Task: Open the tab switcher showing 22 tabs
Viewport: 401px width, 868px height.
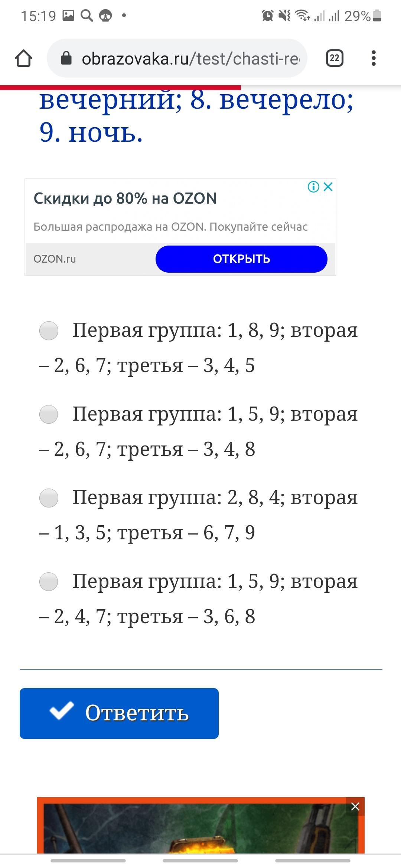Action: coord(335,58)
